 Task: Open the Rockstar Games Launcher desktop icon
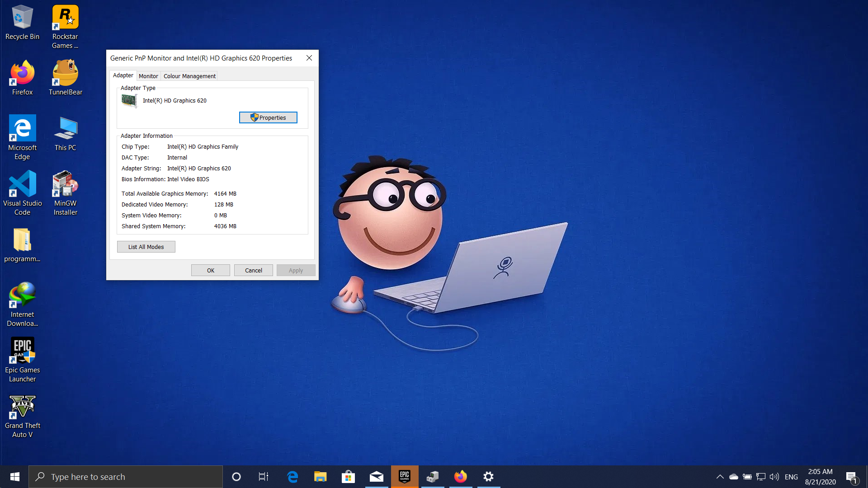(65, 18)
